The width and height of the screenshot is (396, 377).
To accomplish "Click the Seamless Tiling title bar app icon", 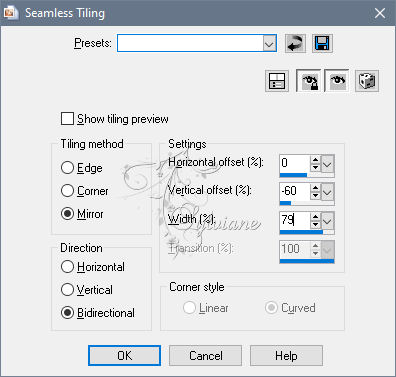I will click(10, 13).
